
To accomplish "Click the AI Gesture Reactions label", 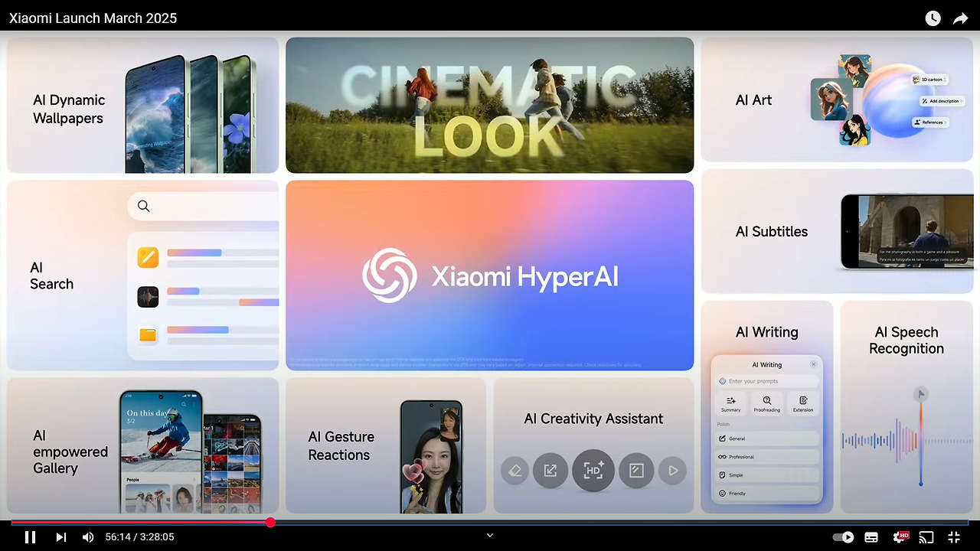I will click(x=341, y=445).
